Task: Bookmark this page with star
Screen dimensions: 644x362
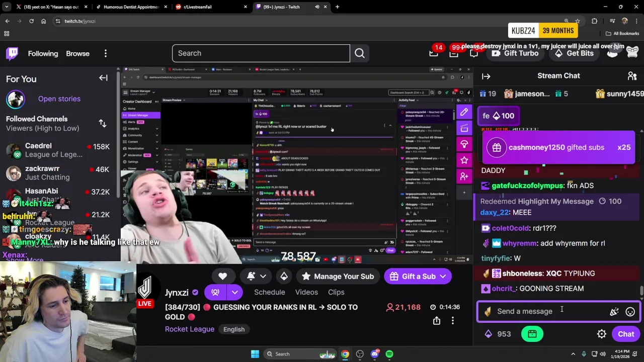Action: pyautogui.click(x=577, y=21)
